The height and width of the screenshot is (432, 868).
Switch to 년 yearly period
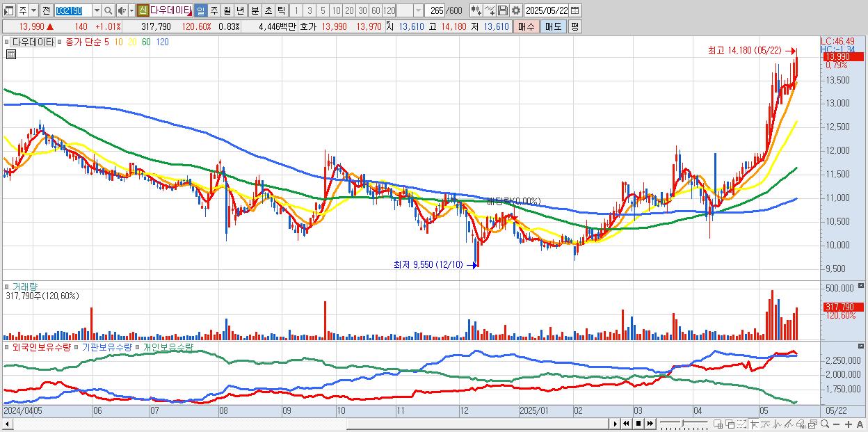click(240, 10)
